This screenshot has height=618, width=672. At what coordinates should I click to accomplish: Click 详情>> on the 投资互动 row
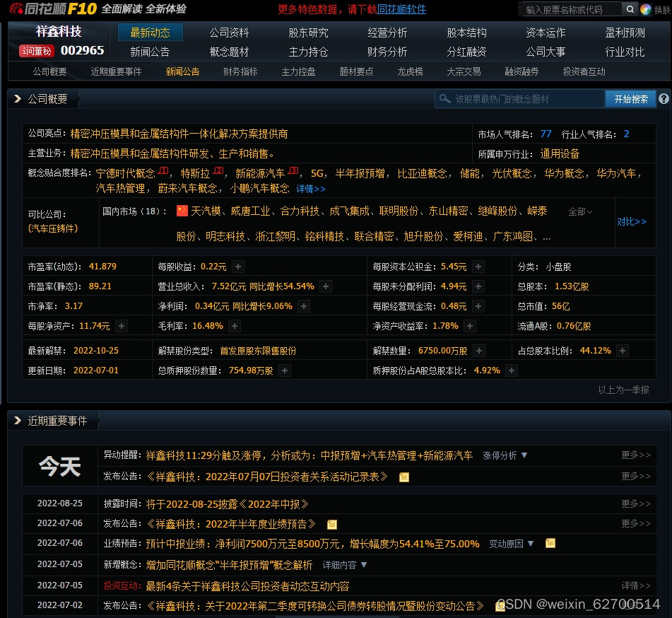pyautogui.click(x=636, y=585)
